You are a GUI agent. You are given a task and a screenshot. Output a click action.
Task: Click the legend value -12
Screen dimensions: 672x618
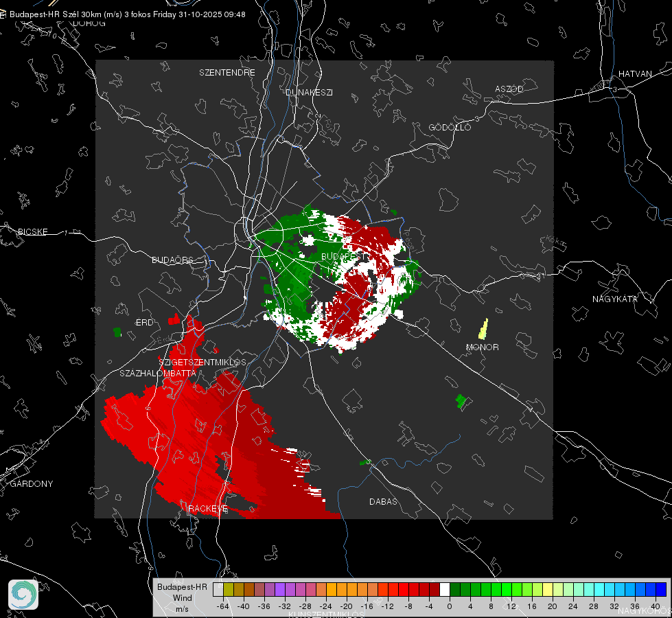(x=387, y=606)
